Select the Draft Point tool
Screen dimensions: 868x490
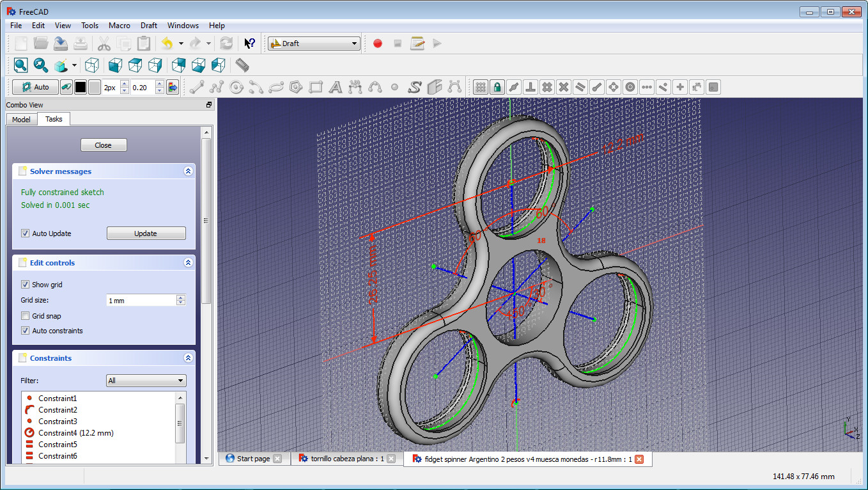point(395,87)
